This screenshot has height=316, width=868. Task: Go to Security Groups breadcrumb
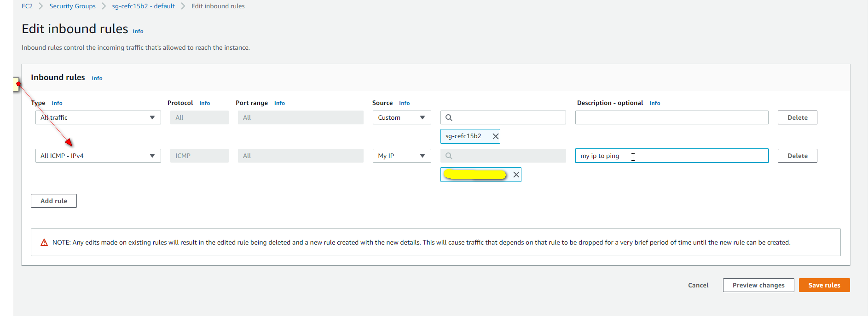[72, 6]
